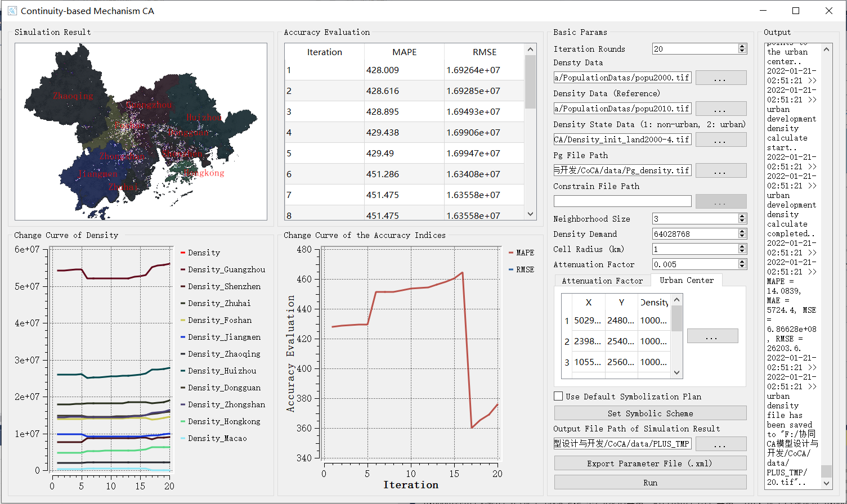Click browse button beside Urban Center table
847x504 pixels.
tap(712, 336)
